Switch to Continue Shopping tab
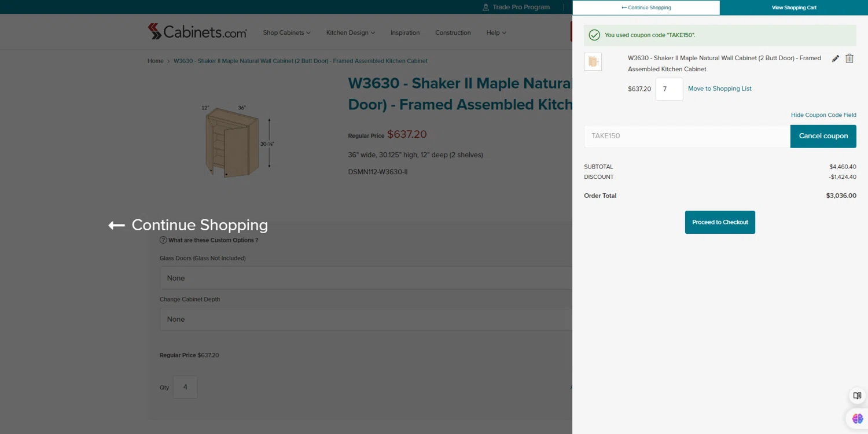Image resolution: width=868 pixels, height=434 pixels. (646, 8)
